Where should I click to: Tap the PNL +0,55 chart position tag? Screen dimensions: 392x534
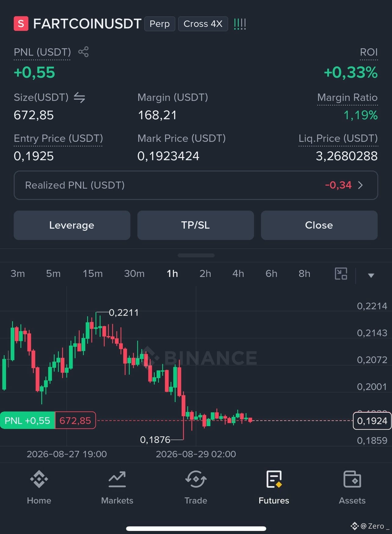coord(27,421)
